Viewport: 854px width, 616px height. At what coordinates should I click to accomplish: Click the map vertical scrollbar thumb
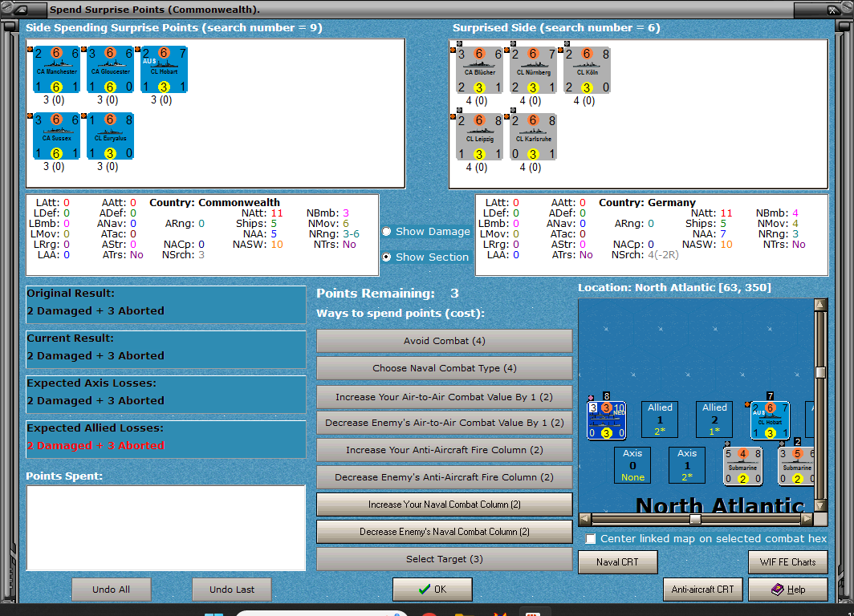click(820, 372)
